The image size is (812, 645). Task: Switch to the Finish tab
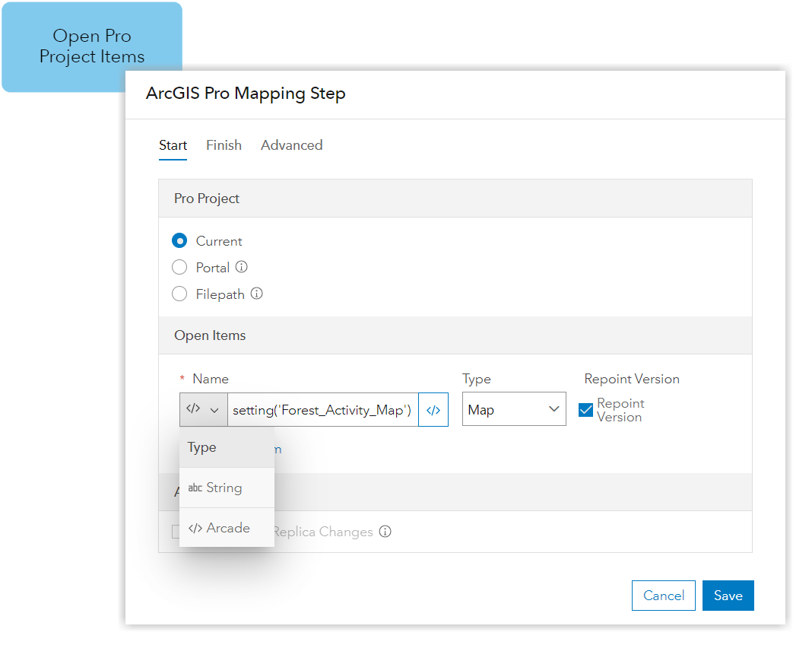[224, 145]
